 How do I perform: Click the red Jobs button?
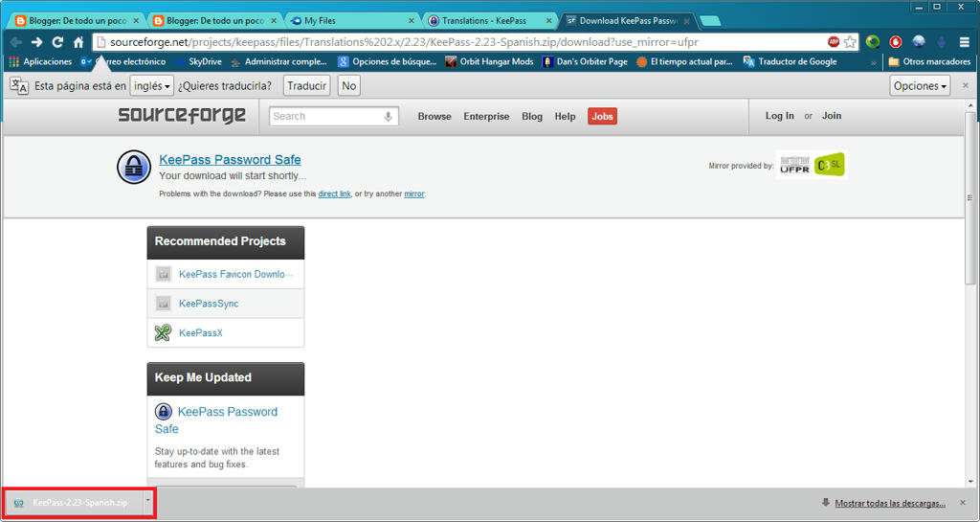tap(602, 116)
